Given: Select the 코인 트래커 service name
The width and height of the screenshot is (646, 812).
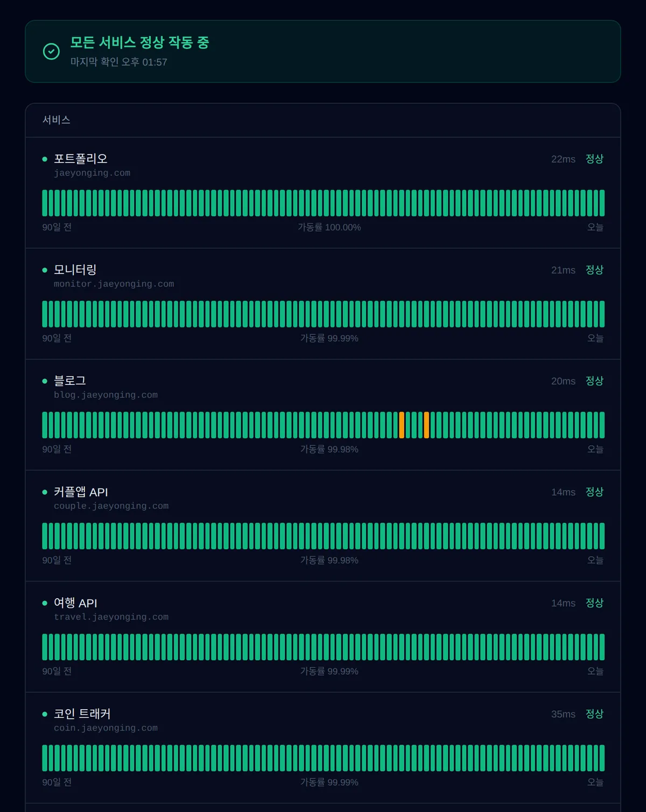Looking at the screenshot, I should click(82, 713).
